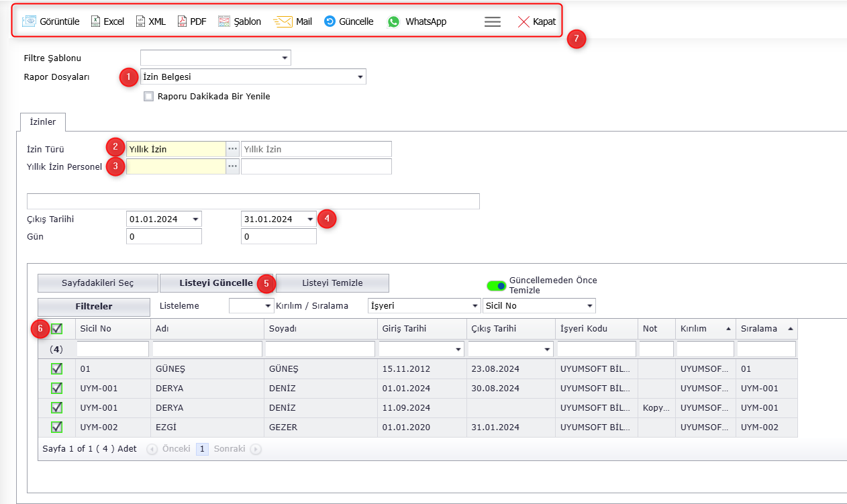847x504 pixels.
Task: Click the Adı filter box
Action: click(x=207, y=349)
